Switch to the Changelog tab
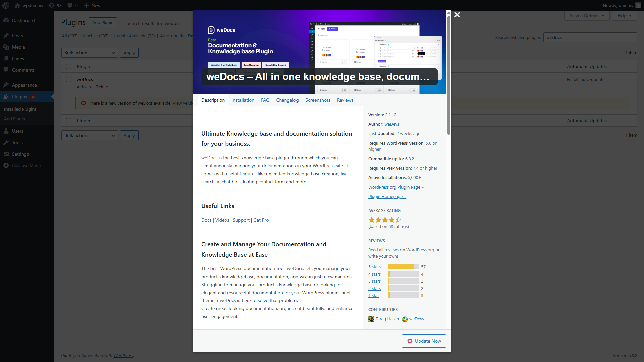The height and width of the screenshot is (362, 644). tap(287, 100)
